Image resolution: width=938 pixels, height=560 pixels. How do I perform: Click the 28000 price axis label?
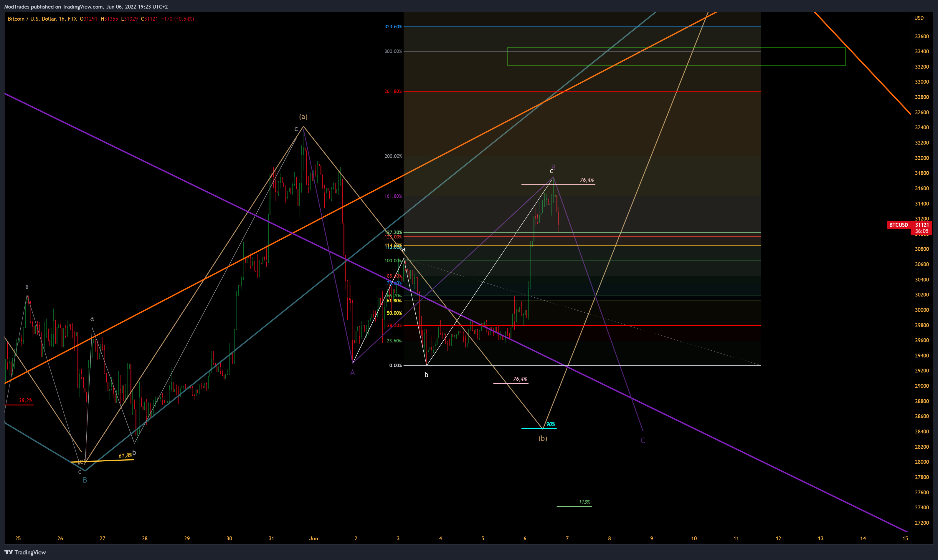(x=922, y=462)
